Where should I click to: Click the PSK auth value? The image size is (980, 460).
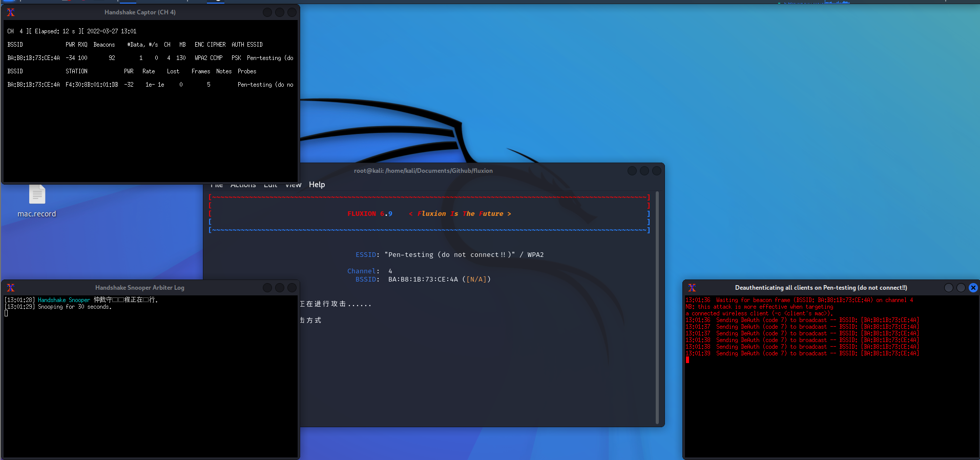pos(236,58)
